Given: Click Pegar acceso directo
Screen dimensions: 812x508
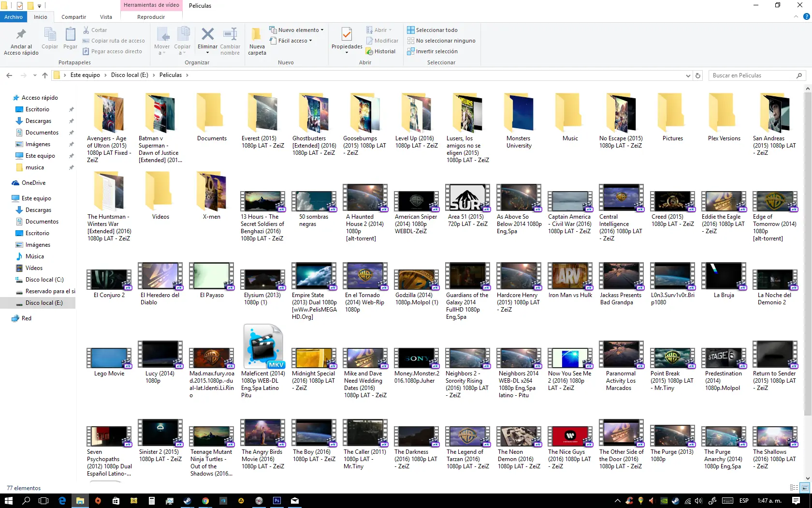Looking at the screenshot, I should [x=112, y=51].
